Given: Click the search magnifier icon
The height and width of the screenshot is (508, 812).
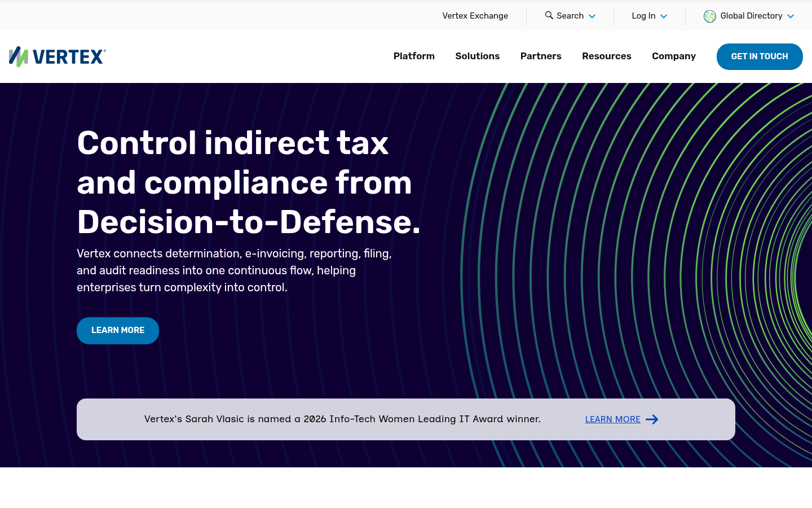Looking at the screenshot, I should pyautogui.click(x=549, y=15).
